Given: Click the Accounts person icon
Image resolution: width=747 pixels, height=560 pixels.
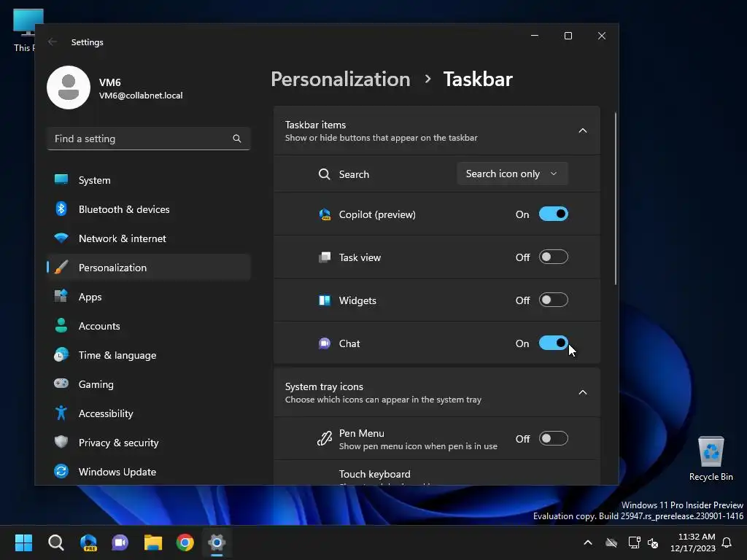Looking at the screenshot, I should (61, 325).
